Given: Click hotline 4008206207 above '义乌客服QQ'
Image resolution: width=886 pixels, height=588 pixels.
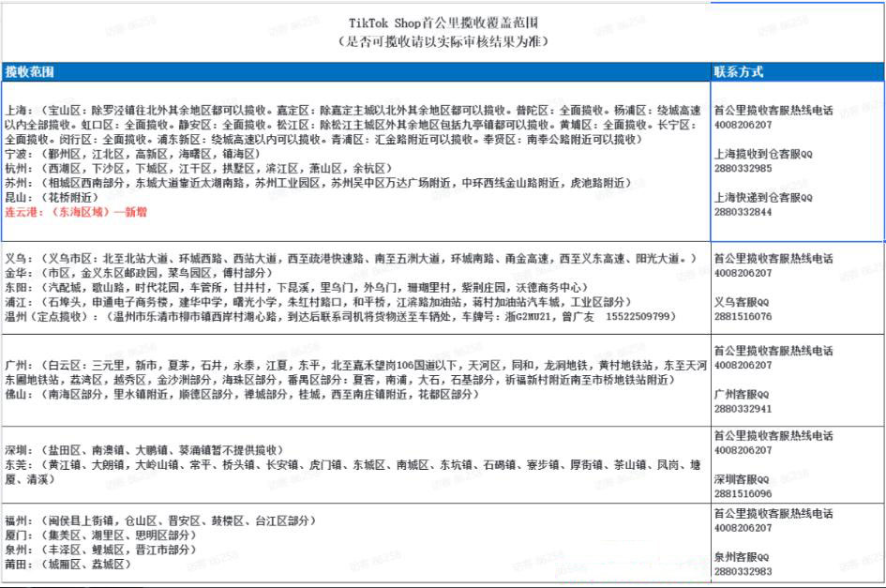Looking at the screenshot, I should click(743, 273).
